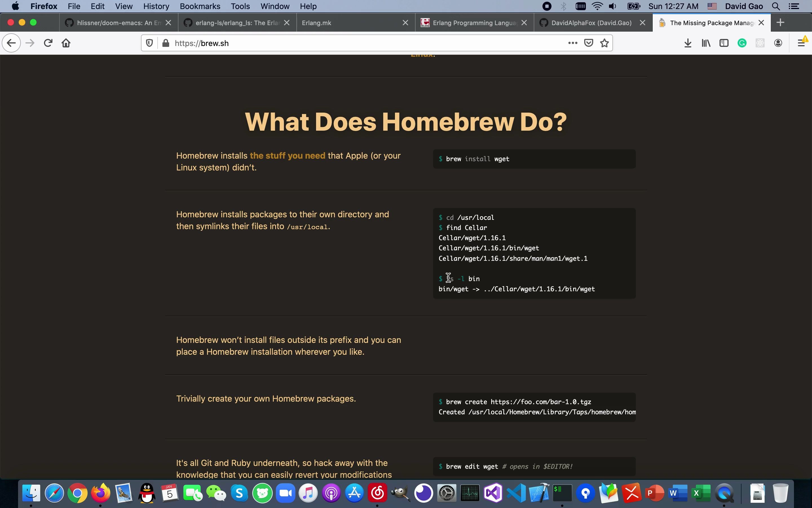This screenshot has height=508, width=812.
Task: Launch Visual Studio Code from the Dock
Action: click(516, 493)
